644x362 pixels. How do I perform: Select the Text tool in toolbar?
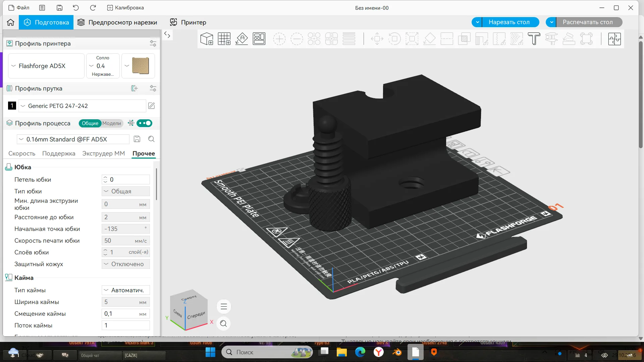point(534,39)
